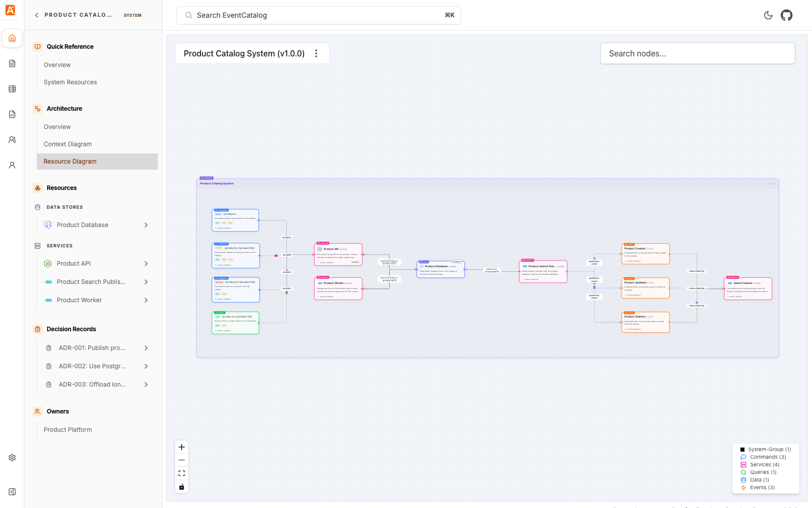812x508 pixels.
Task: Open the document icon in the left rail
Action: [12, 63]
